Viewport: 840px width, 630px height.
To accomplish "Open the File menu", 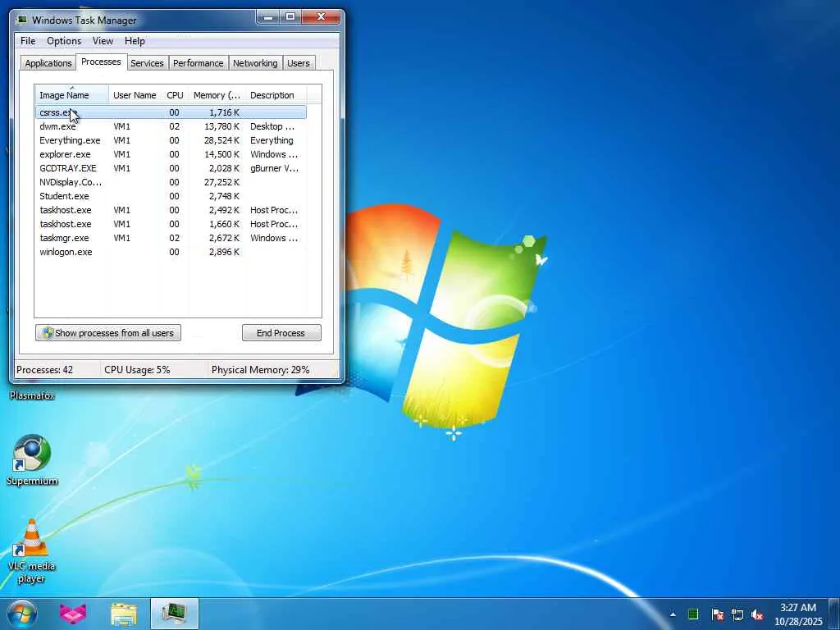I will click(x=28, y=41).
